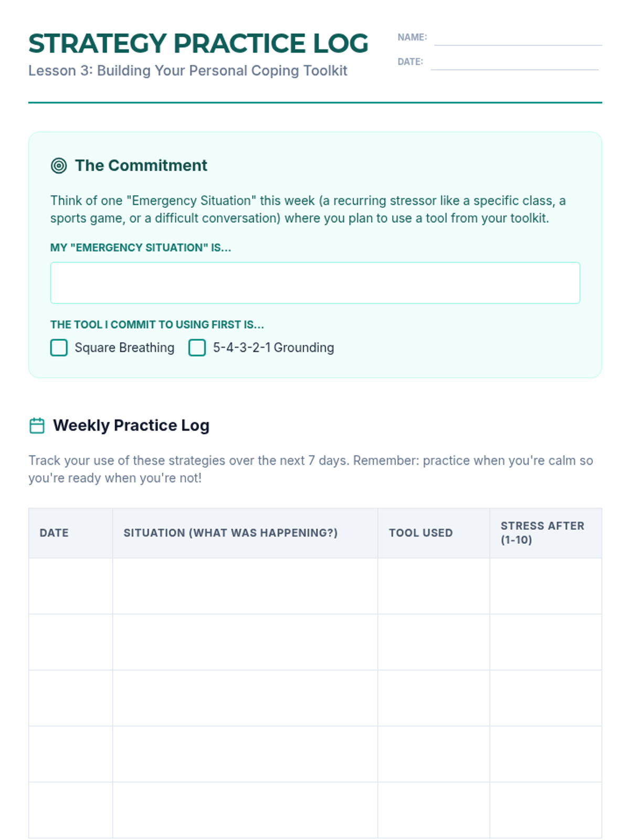Click the last row Stress After cell
Viewport: 630px width, 840px height.
coord(545,810)
